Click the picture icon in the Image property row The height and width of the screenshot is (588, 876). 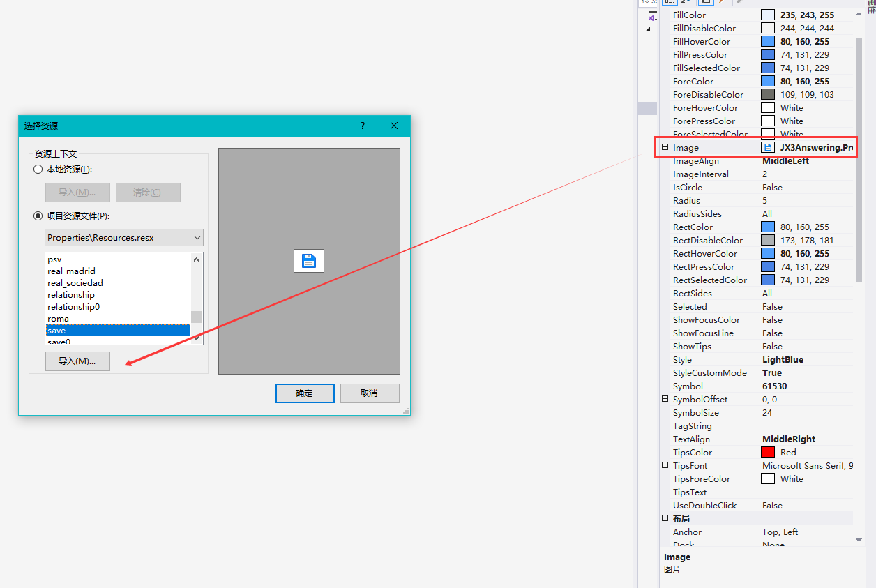tap(769, 147)
